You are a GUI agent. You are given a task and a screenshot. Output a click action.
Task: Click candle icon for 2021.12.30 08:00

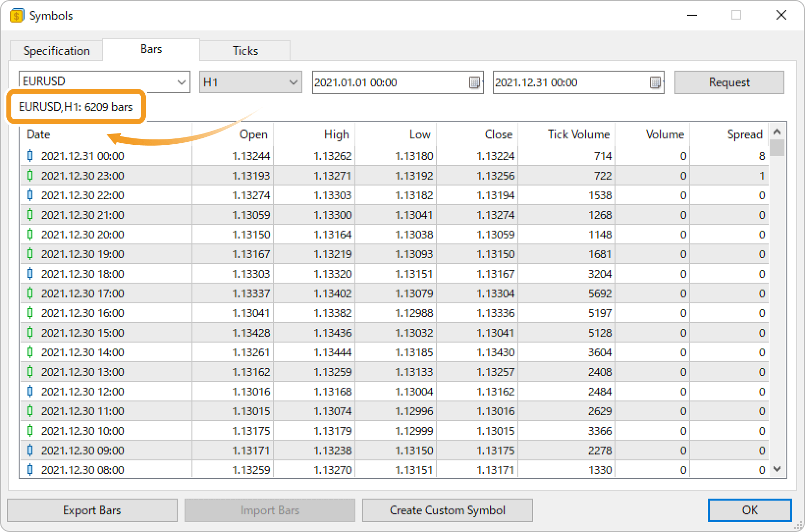[30, 470]
